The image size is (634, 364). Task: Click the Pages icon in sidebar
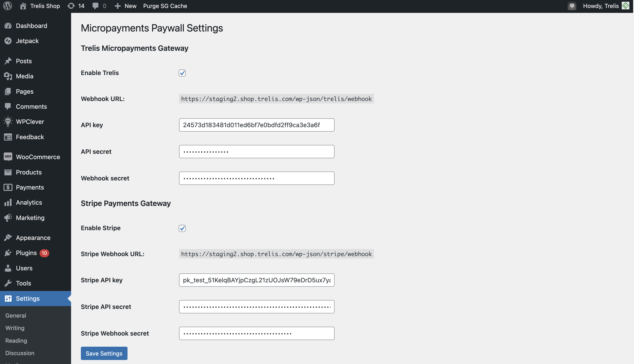pos(8,91)
